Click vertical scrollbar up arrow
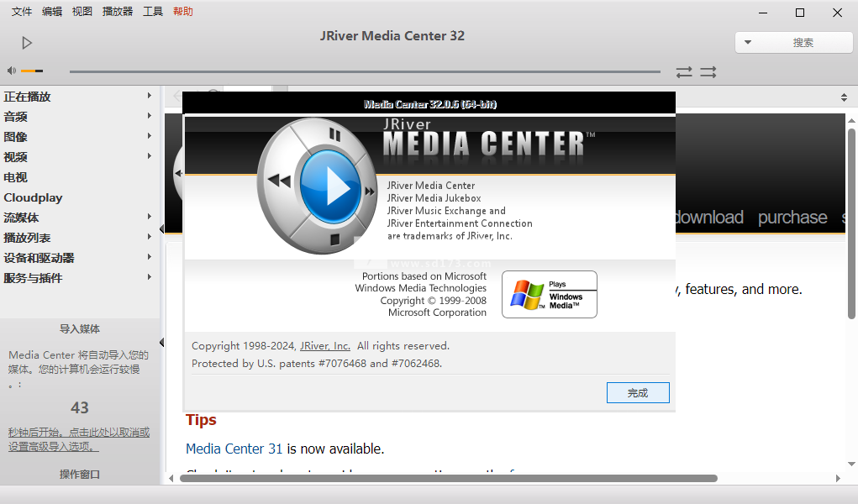 click(x=851, y=120)
